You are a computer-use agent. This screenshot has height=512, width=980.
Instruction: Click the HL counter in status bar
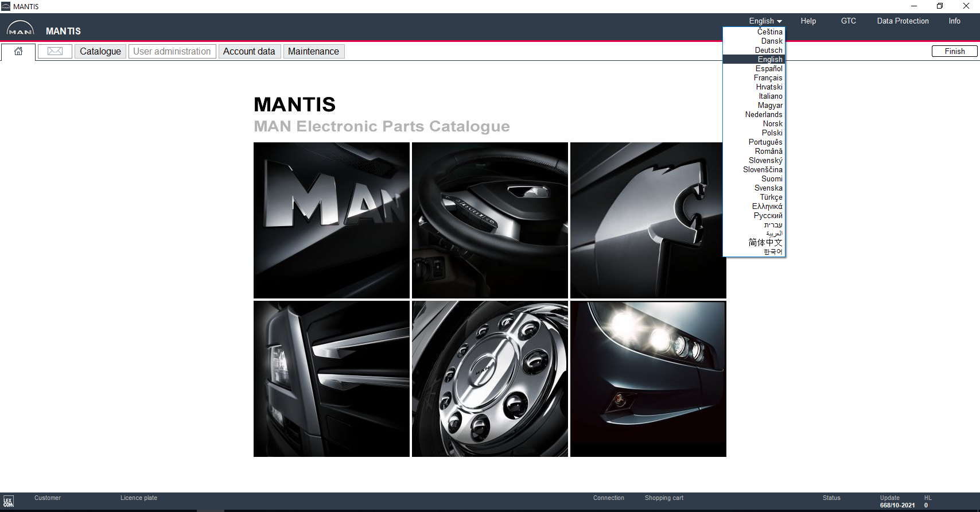coord(927,502)
